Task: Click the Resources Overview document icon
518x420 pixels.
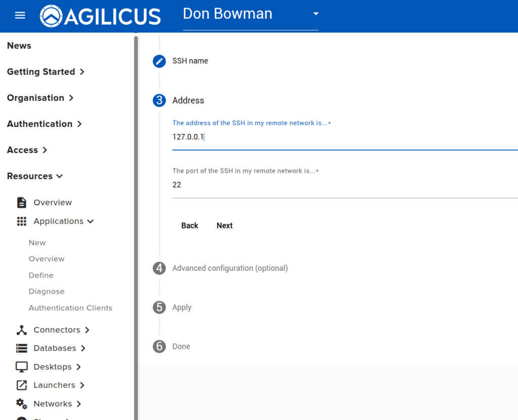Action: coord(22,203)
